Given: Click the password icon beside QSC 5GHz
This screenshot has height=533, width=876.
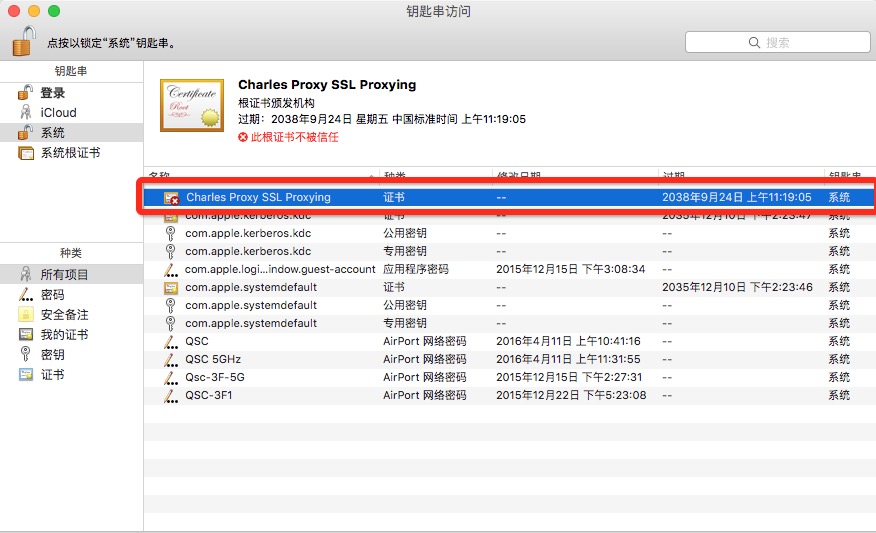Looking at the screenshot, I should coord(170,360).
